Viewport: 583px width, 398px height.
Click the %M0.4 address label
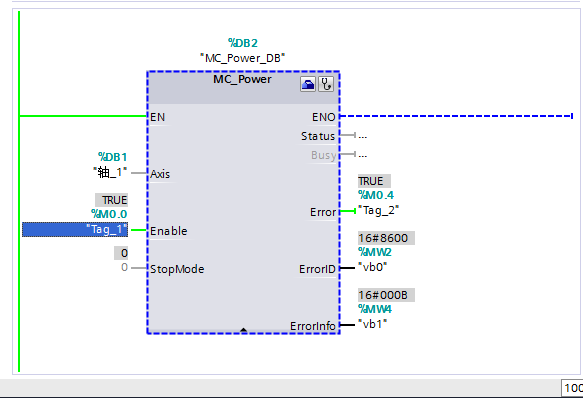coord(376,195)
